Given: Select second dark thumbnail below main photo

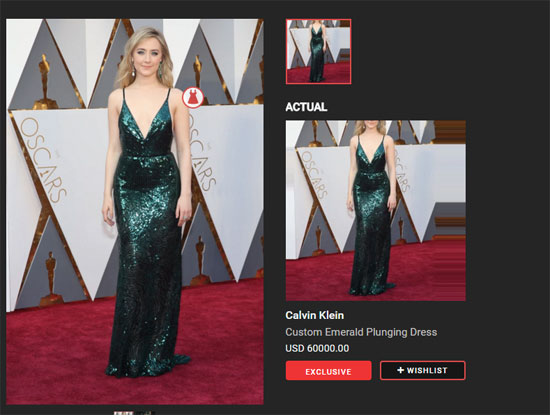Looking at the screenshot, I should click(x=145, y=413).
